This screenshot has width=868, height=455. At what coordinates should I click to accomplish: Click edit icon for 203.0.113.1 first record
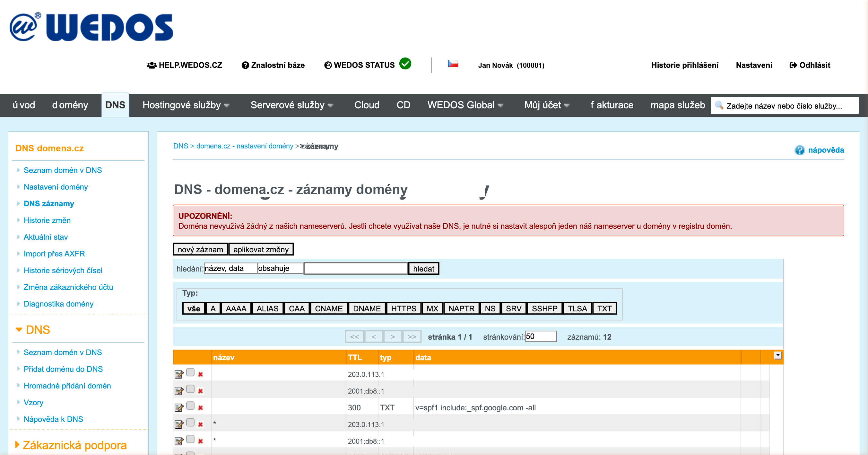(178, 374)
